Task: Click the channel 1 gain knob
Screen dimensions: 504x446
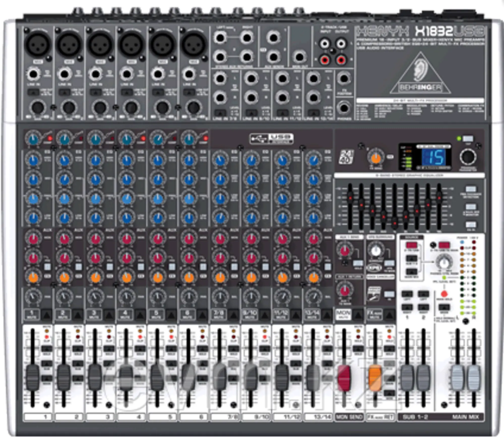Action: coord(38,107)
